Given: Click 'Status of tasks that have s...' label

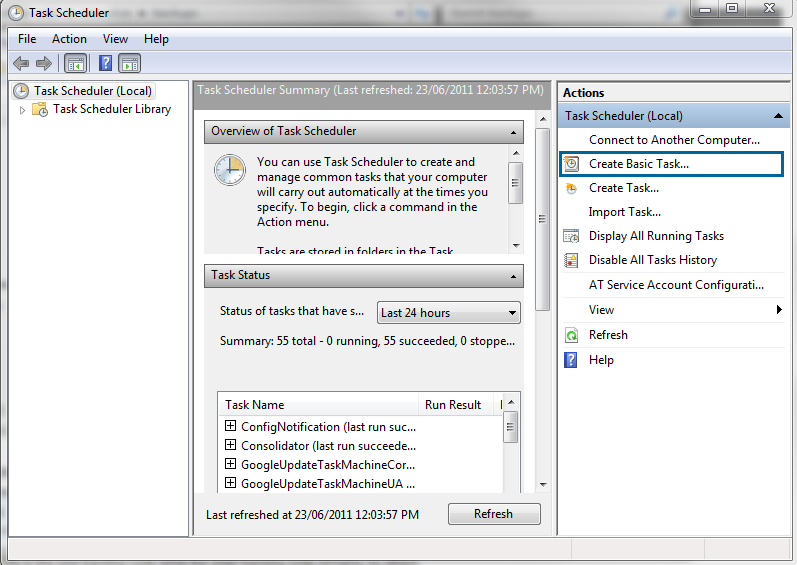Looking at the screenshot, I should 292,311.
